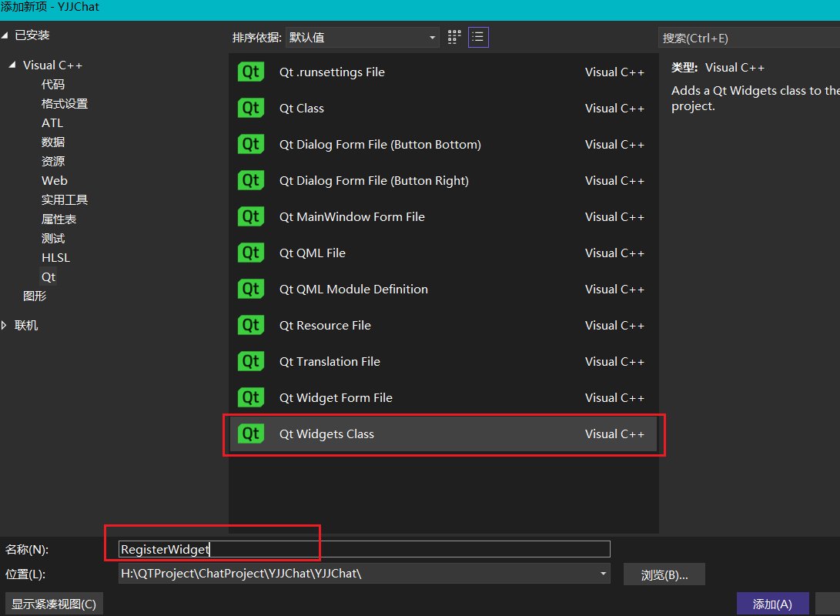Image resolution: width=840 pixels, height=616 pixels.
Task: Open the sort-by dropdown showing 默认值
Action: pyautogui.click(x=362, y=38)
